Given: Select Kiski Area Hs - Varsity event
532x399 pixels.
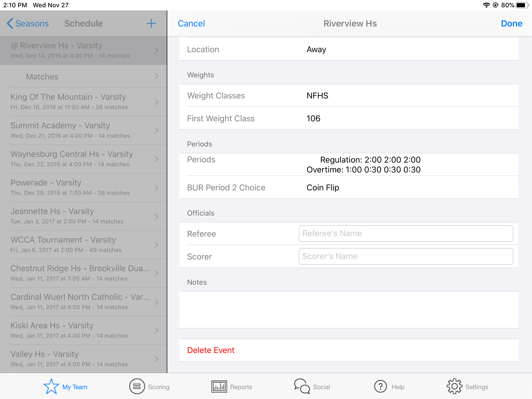Looking at the screenshot, I should [x=83, y=330].
